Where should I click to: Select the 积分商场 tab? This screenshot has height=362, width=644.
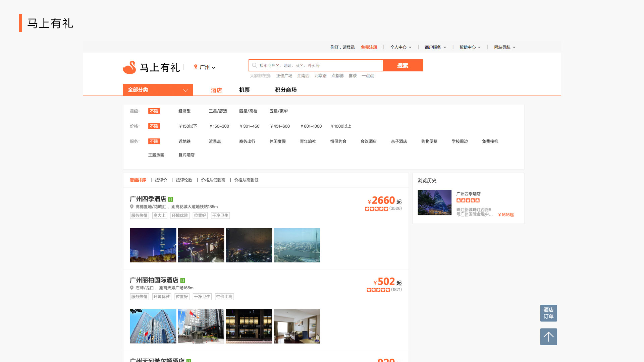[286, 90]
